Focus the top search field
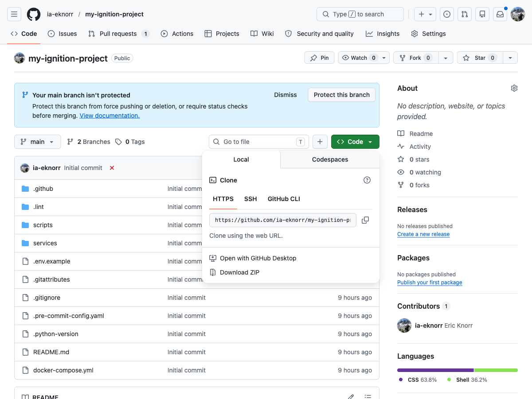 click(x=360, y=14)
